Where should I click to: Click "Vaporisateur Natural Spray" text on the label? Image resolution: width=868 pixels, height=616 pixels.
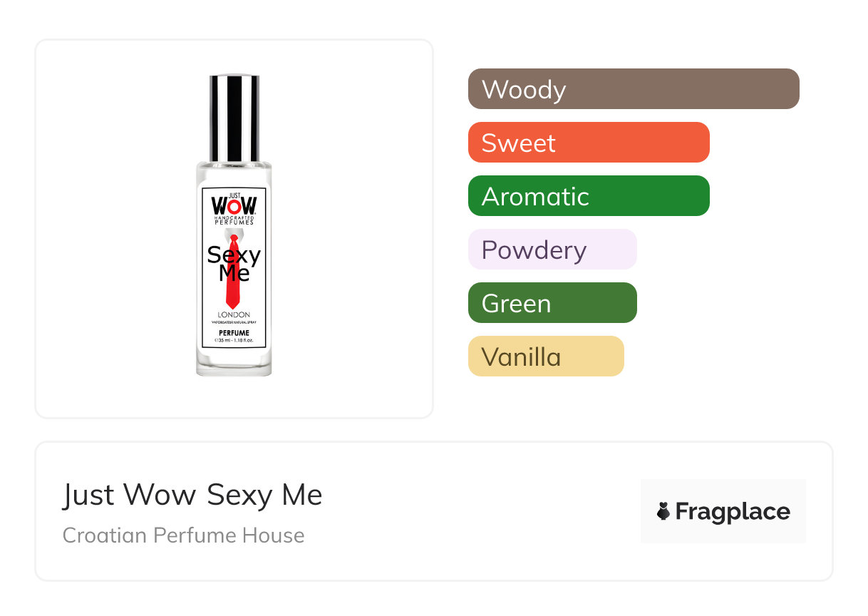tap(234, 324)
